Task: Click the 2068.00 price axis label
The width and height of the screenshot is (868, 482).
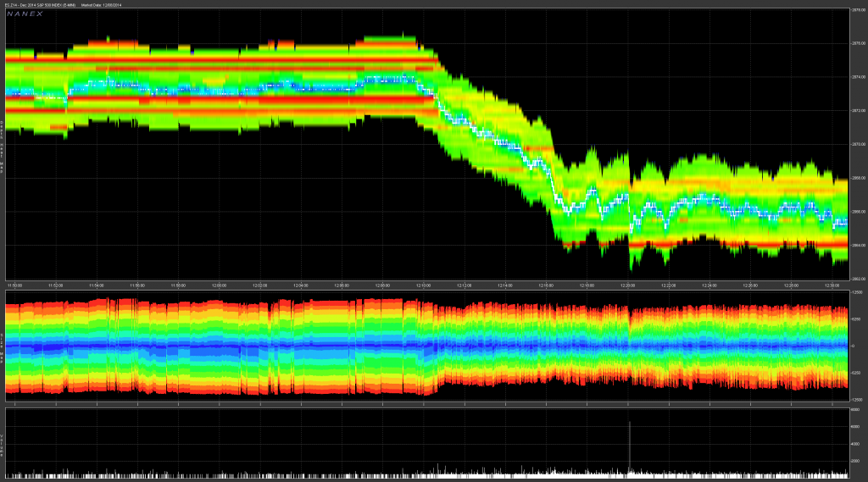Action: 859,178
